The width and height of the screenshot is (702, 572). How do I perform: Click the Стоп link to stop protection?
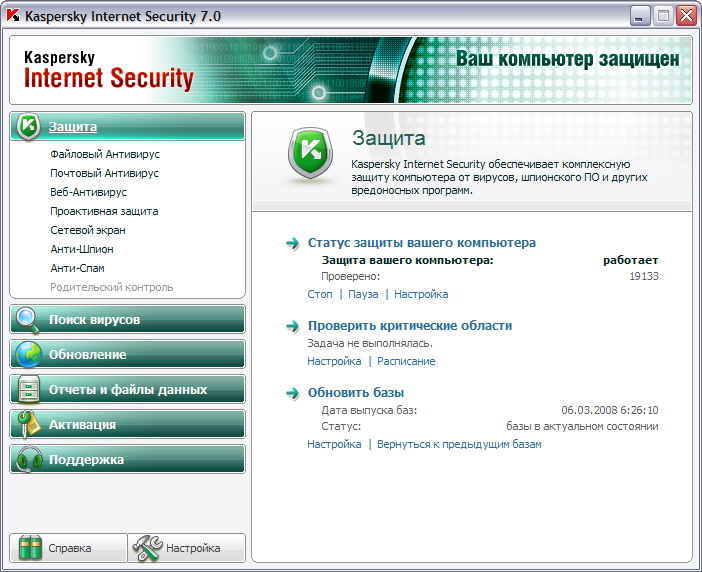click(319, 294)
